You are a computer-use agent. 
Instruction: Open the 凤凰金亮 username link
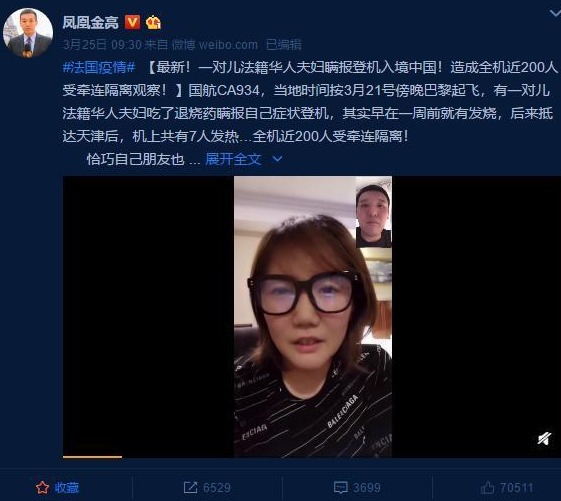click(x=90, y=23)
